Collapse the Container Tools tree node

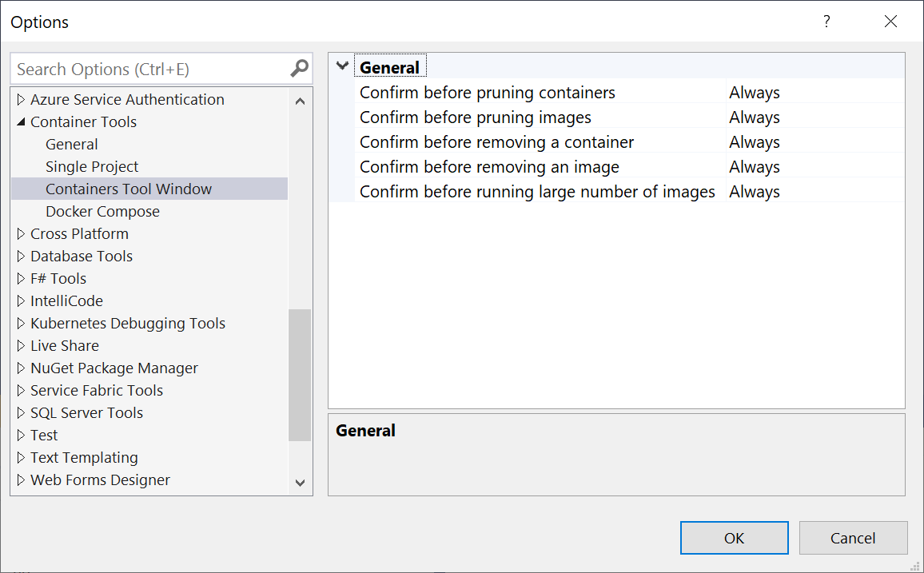(21, 121)
